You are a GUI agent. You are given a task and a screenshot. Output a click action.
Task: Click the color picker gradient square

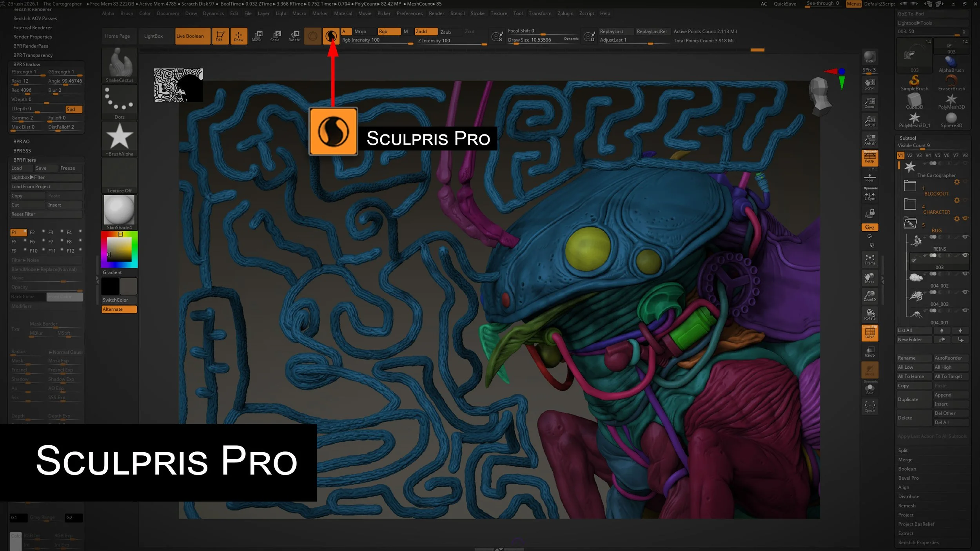(x=119, y=249)
